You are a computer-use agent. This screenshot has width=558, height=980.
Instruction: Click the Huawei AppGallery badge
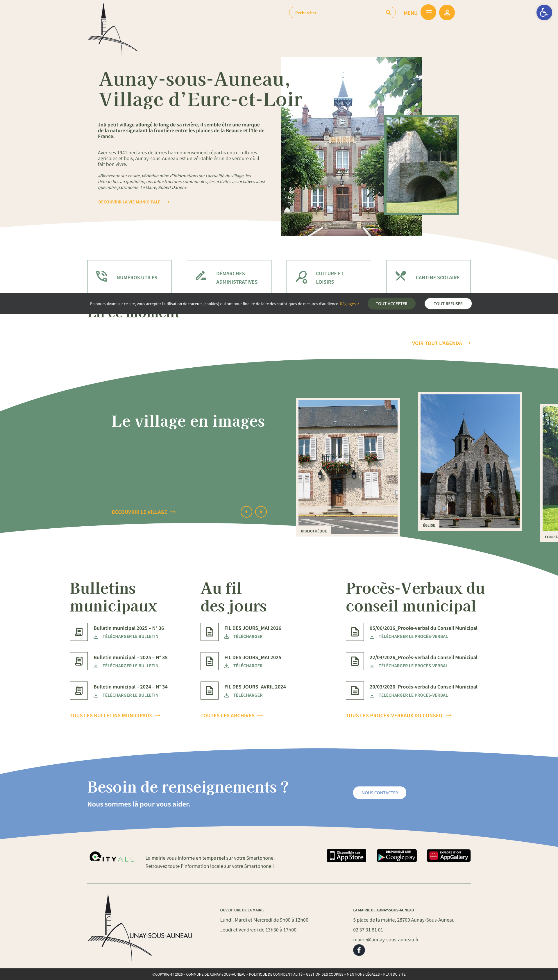pos(448,855)
